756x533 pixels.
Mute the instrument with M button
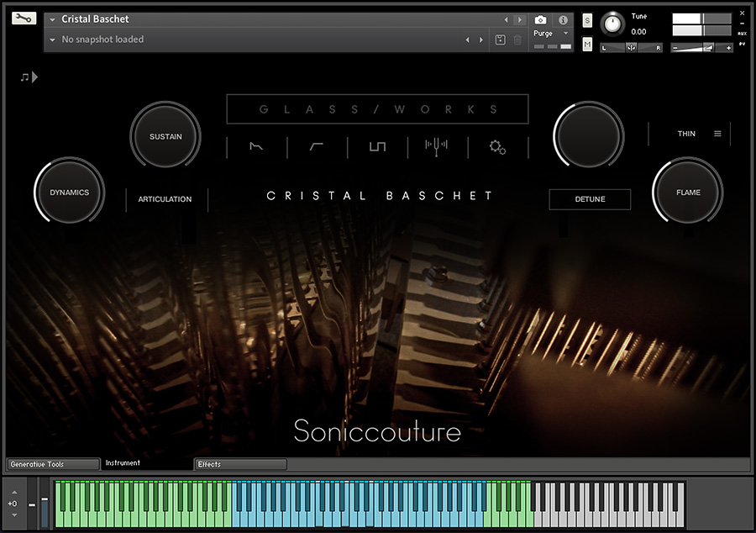tap(587, 45)
